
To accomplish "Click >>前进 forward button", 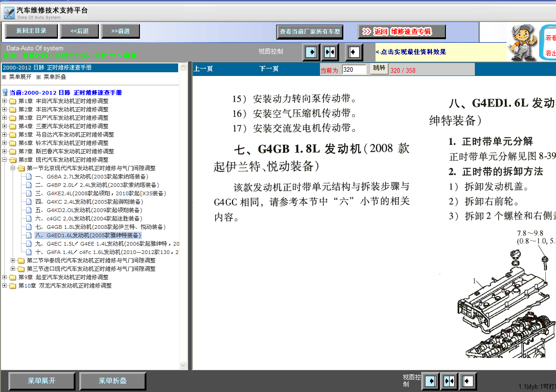I will coord(120,31).
